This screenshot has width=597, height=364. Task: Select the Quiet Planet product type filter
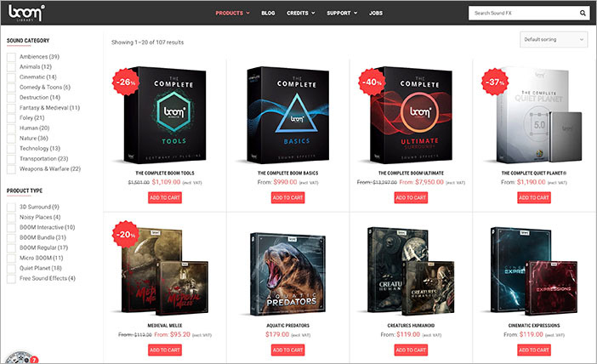coord(11,269)
